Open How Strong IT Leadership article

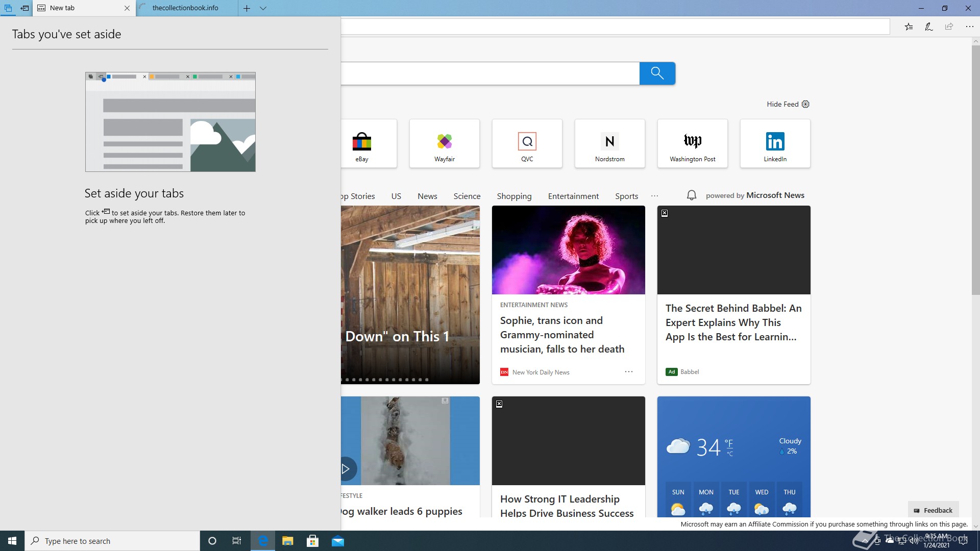[567, 506]
